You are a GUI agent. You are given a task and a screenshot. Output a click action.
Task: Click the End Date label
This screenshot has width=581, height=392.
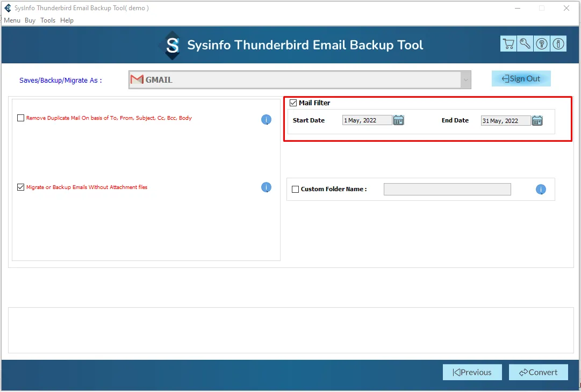(455, 120)
